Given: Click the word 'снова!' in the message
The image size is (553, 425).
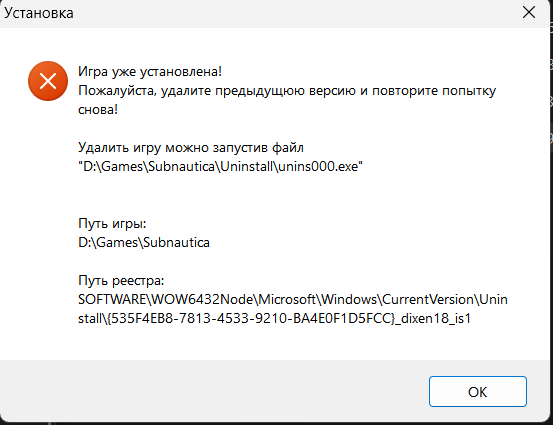Looking at the screenshot, I should [98, 110].
